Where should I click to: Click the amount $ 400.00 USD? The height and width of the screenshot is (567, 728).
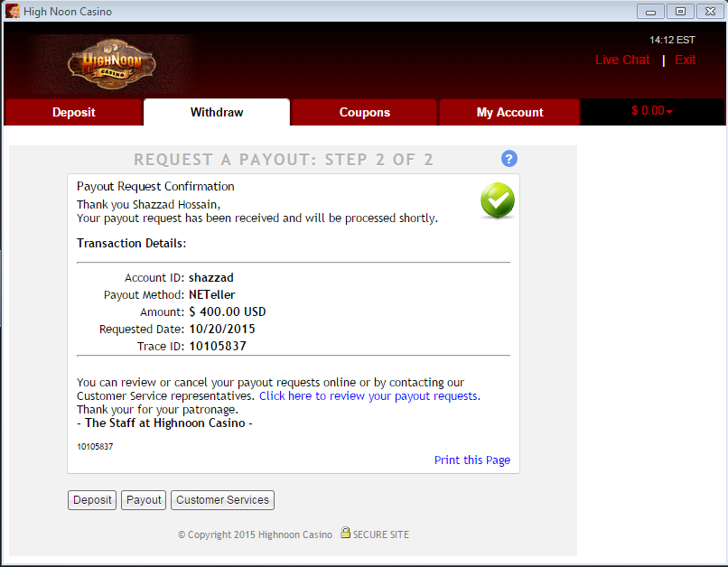tap(228, 311)
